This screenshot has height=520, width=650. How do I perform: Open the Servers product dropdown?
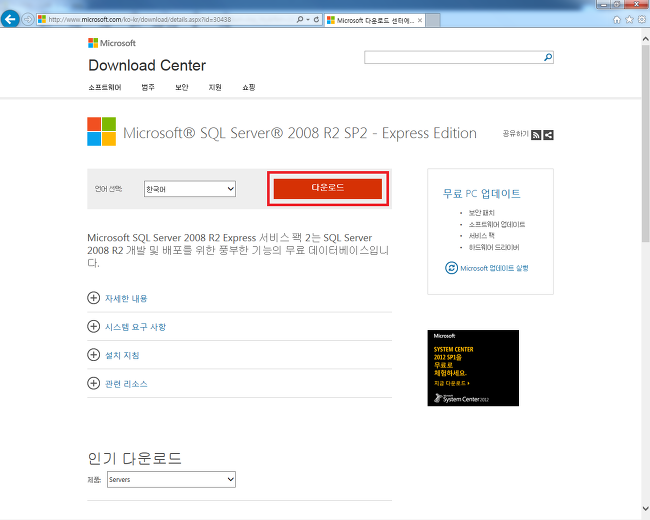tap(171, 479)
